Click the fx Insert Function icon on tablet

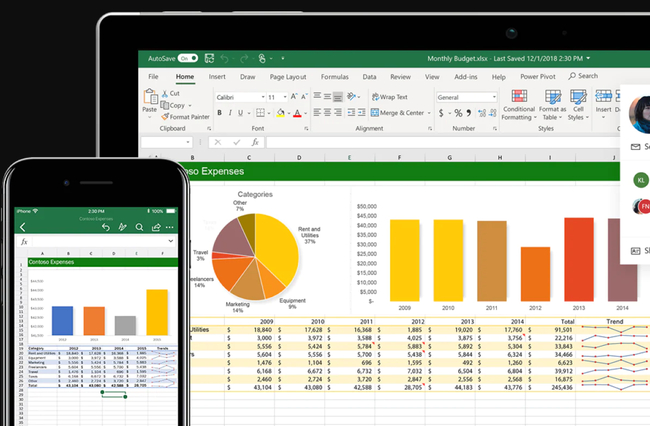pyautogui.click(x=255, y=142)
